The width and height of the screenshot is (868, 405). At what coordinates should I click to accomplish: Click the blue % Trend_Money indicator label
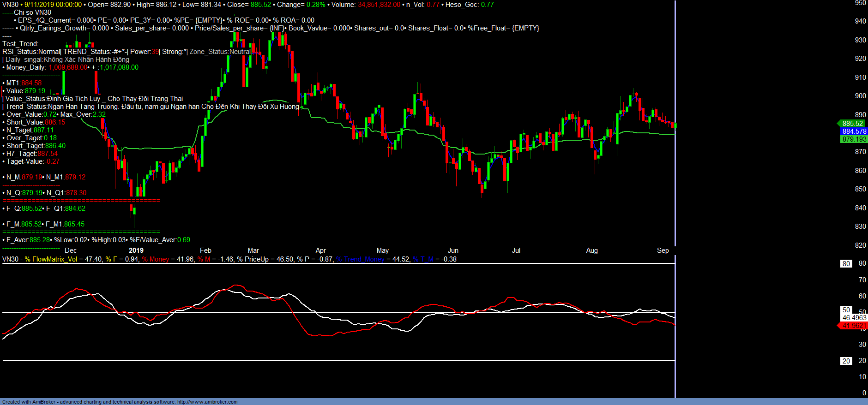pos(360,259)
